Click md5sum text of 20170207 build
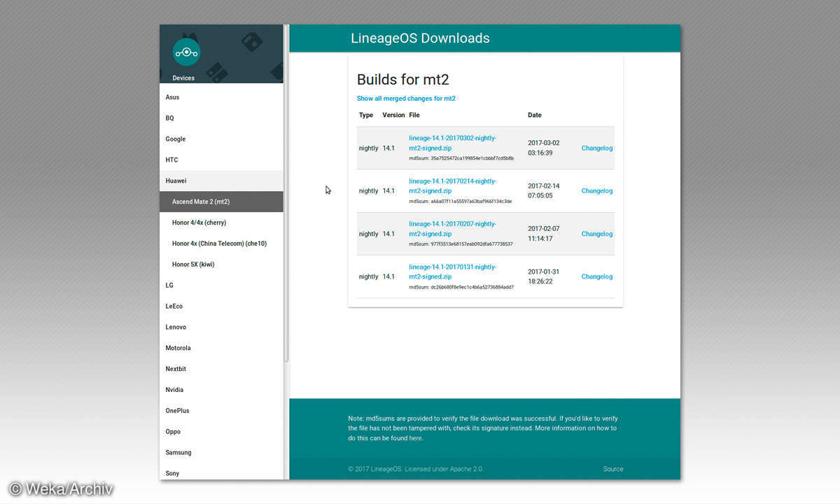The height and width of the screenshot is (504, 840). point(461,244)
